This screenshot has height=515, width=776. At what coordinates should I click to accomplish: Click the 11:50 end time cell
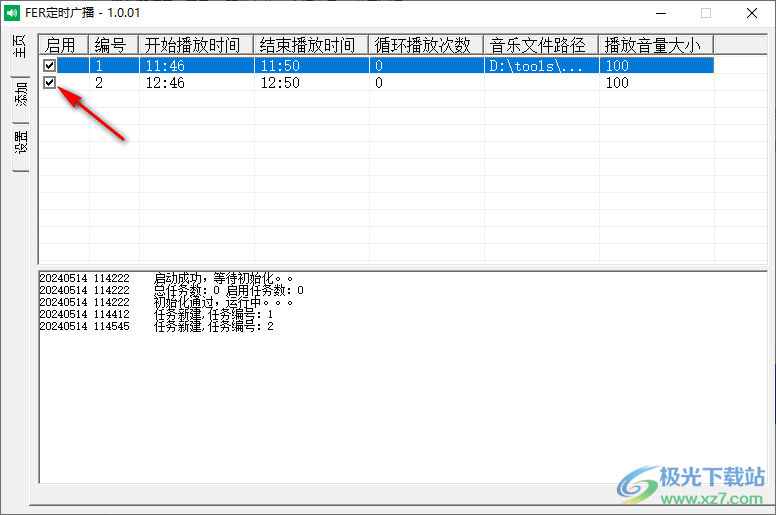[280, 65]
